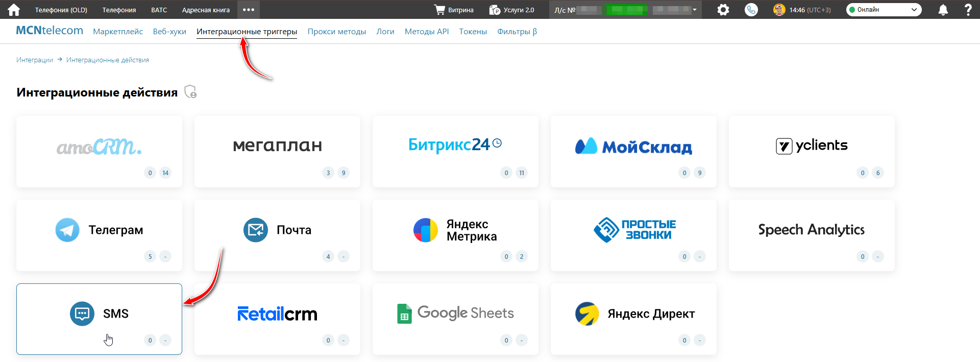Open the Speech Analytics card

(812, 235)
